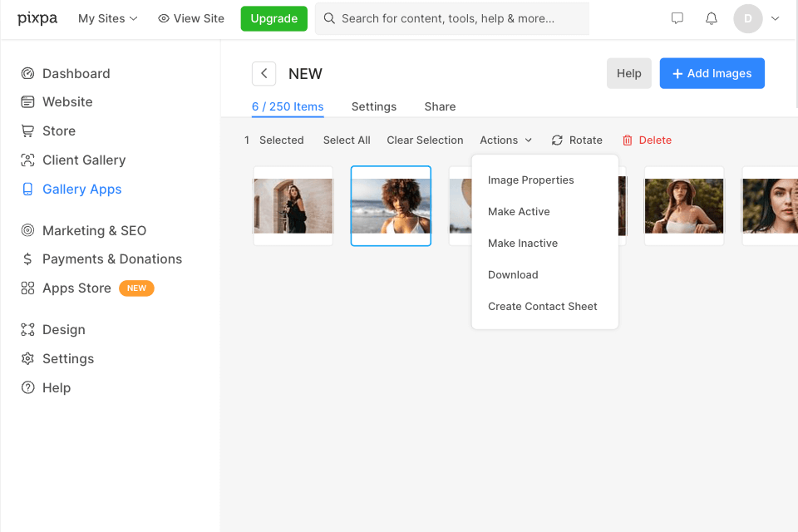Open Client Gallery in sidebar
Screen dimensions: 798x532
(x=84, y=160)
